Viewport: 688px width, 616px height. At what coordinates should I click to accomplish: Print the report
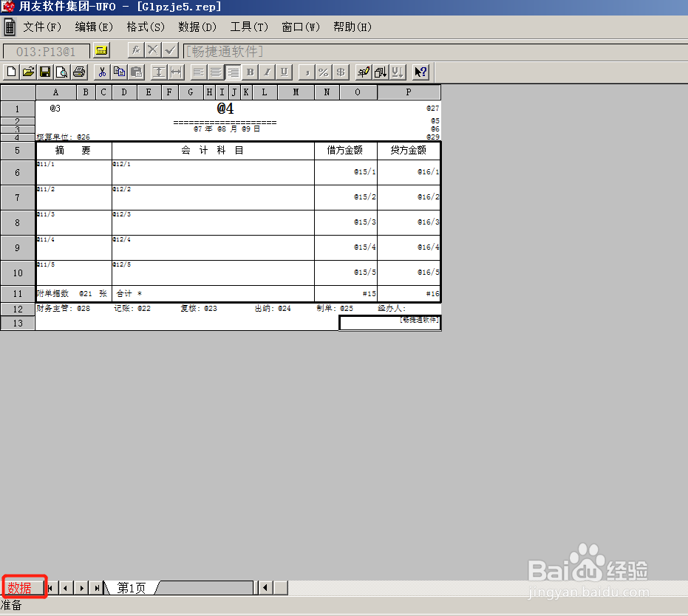coord(79,72)
